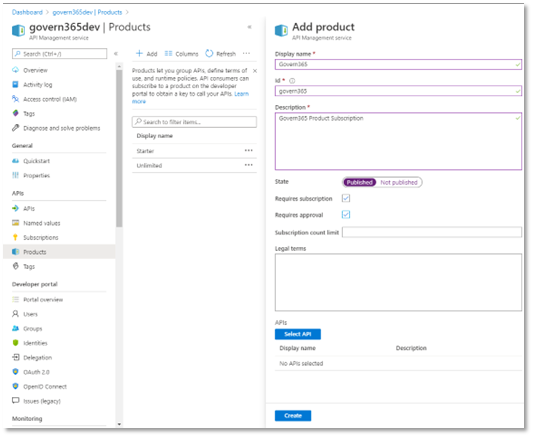Click the Legal terms text area
The width and height of the screenshot is (533, 437).
click(x=398, y=282)
